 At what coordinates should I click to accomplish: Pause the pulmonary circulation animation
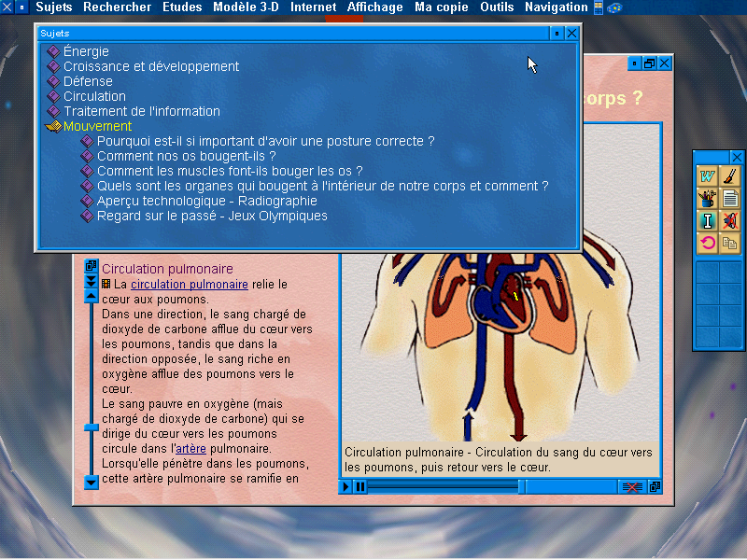point(360,486)
